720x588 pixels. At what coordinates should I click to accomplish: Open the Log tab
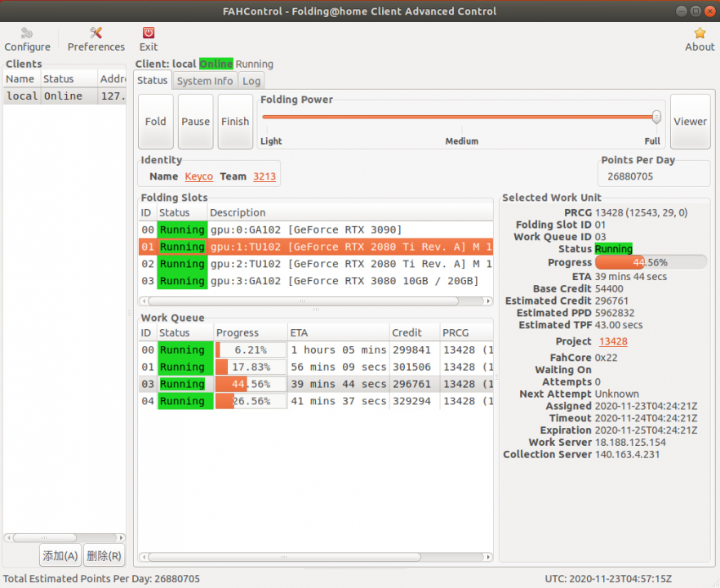coord(251,81)
